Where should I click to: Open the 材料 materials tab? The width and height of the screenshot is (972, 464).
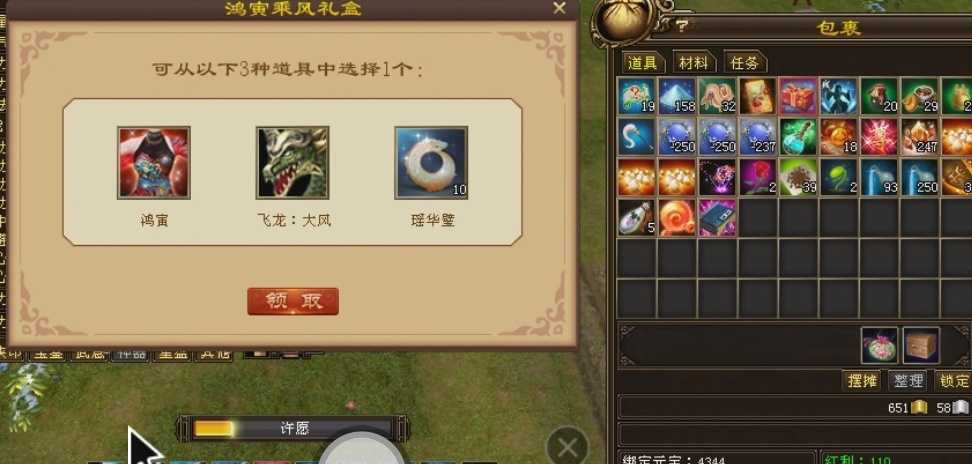(x=694, y=63)
